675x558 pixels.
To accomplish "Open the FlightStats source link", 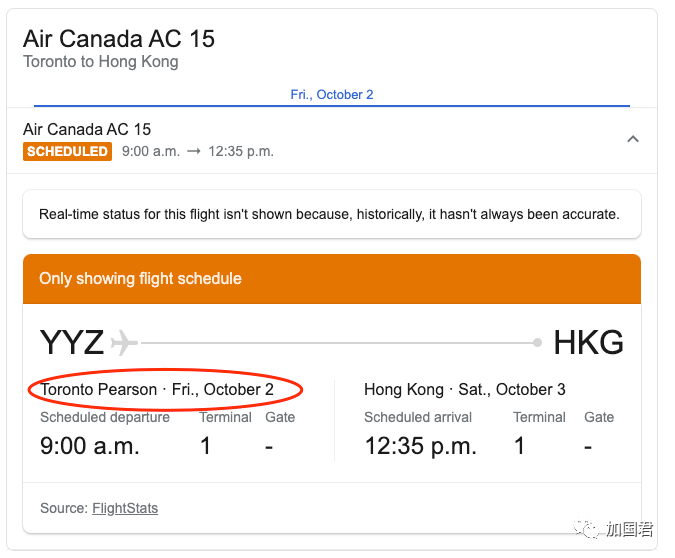I will (125, 508).
